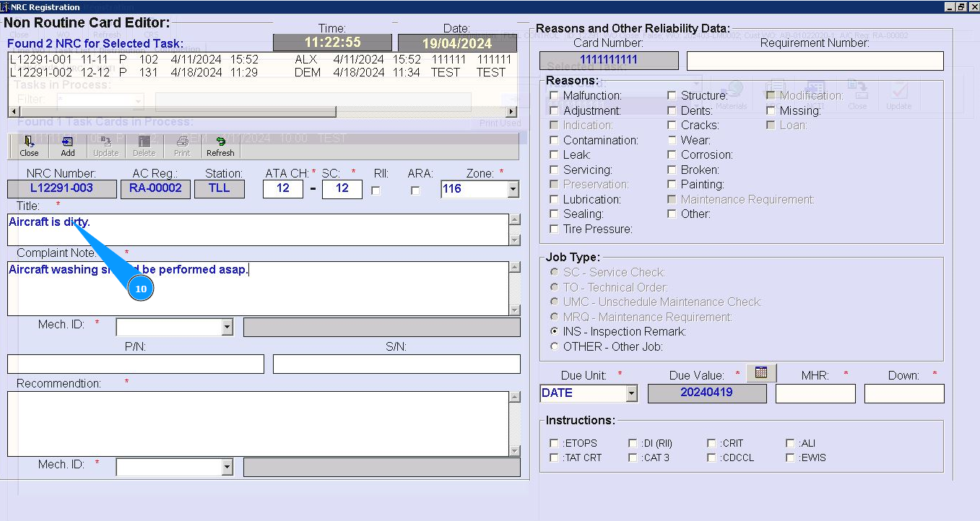Click inside the Complaint Note text area
This screenshot has height=521, width=980.
tap(258, 288)
